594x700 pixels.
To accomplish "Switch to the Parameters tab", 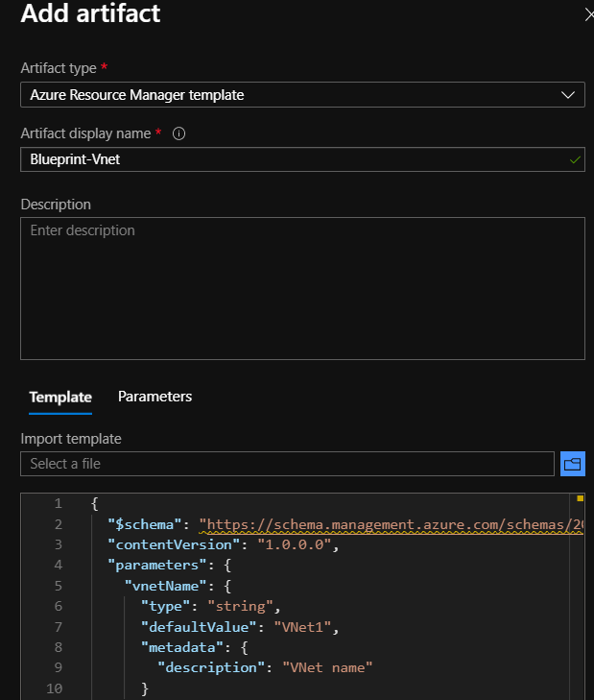I will click(154, 397).
